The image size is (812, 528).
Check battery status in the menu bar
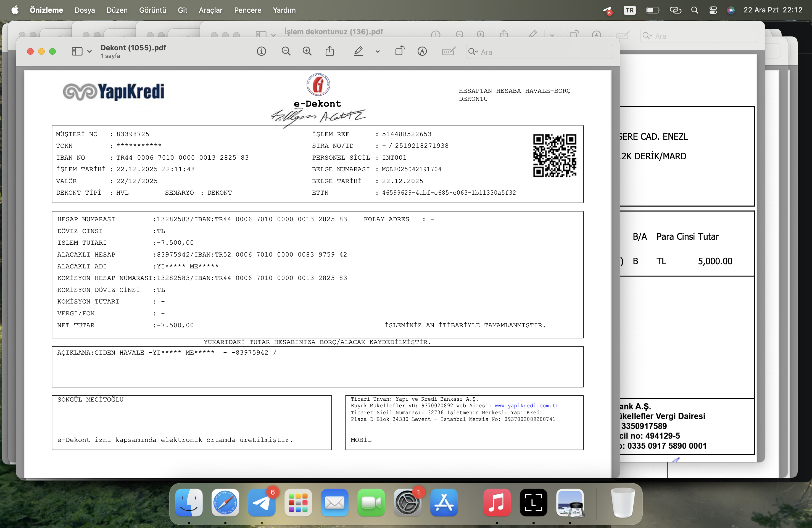[653, 10]
